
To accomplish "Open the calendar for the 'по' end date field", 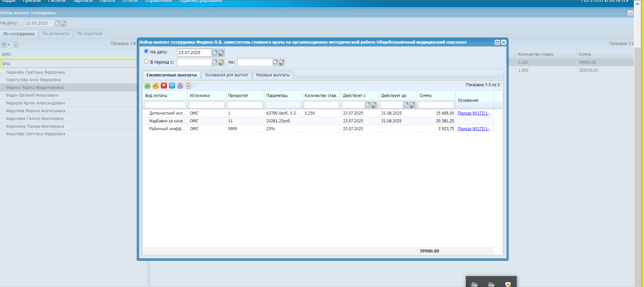I will 275,62.
